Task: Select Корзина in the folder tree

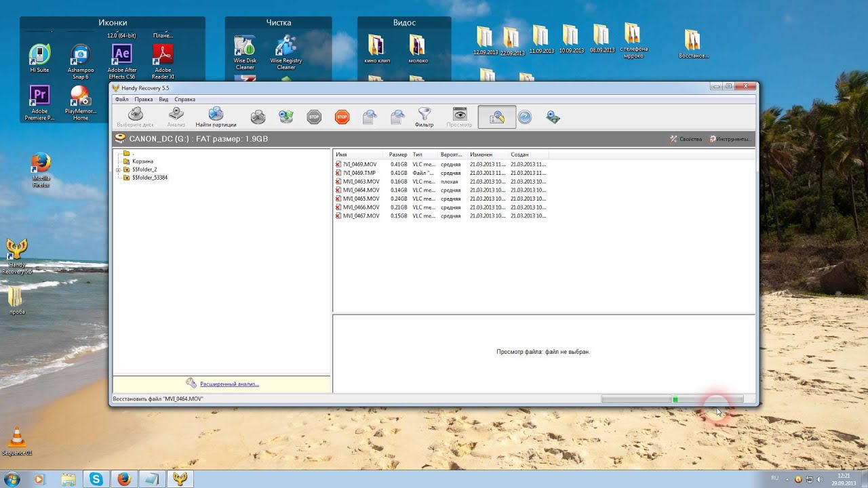Action: coord(142,161)
